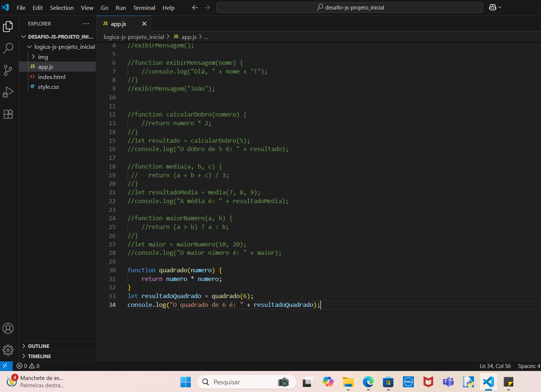Open the View menu

tap(87, 8)
